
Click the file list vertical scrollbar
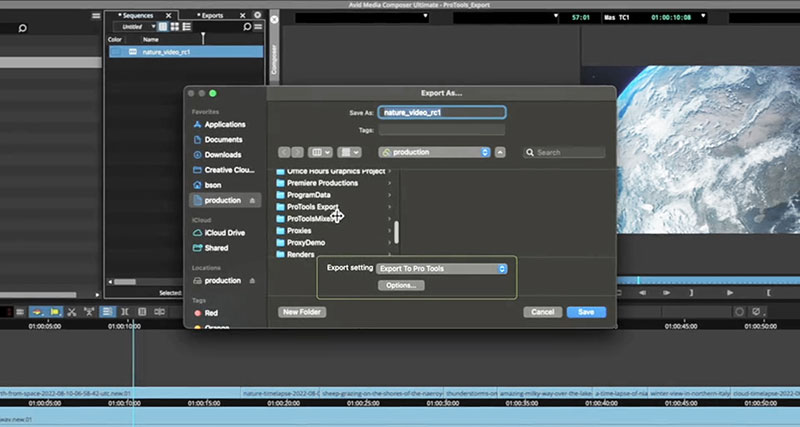[x=396, y=232]
